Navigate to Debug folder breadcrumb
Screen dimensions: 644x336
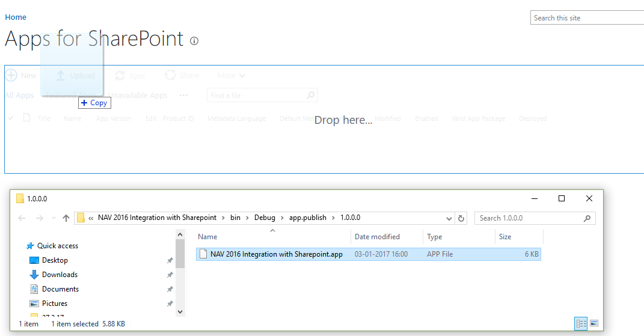coord(265,218)
